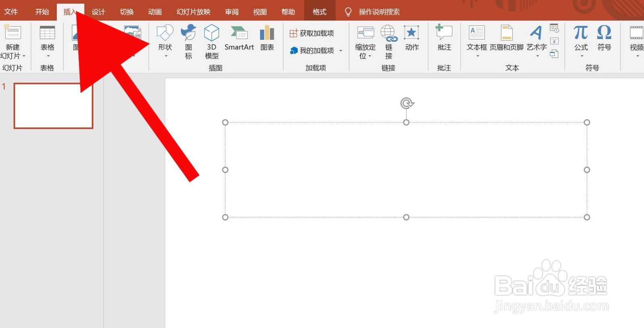Image resolution: width=644 pixels, height=328 pixels.
Task: Open the 文件 (File) tab
Action: point(11,12)
